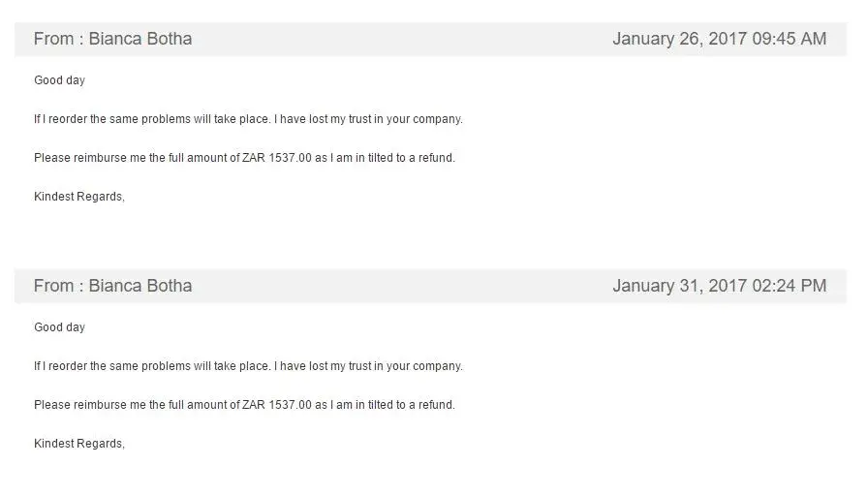Click 'Good day' in the first message
Screen dimensions: 868x496
tap(59, 80)
